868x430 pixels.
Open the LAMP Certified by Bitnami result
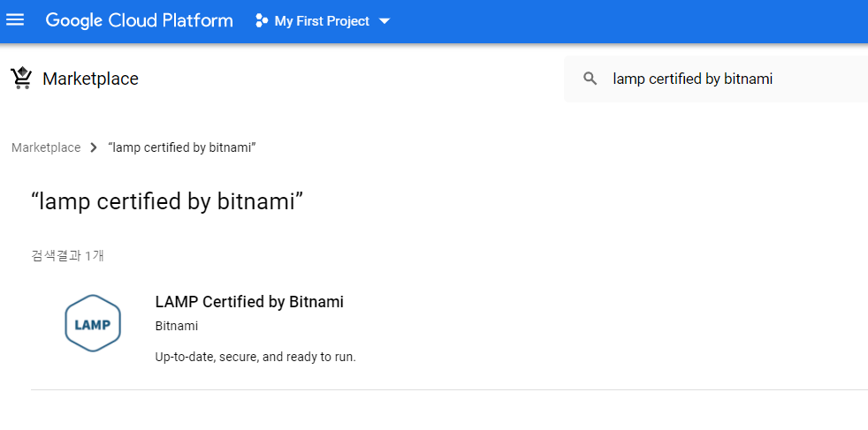249,302
